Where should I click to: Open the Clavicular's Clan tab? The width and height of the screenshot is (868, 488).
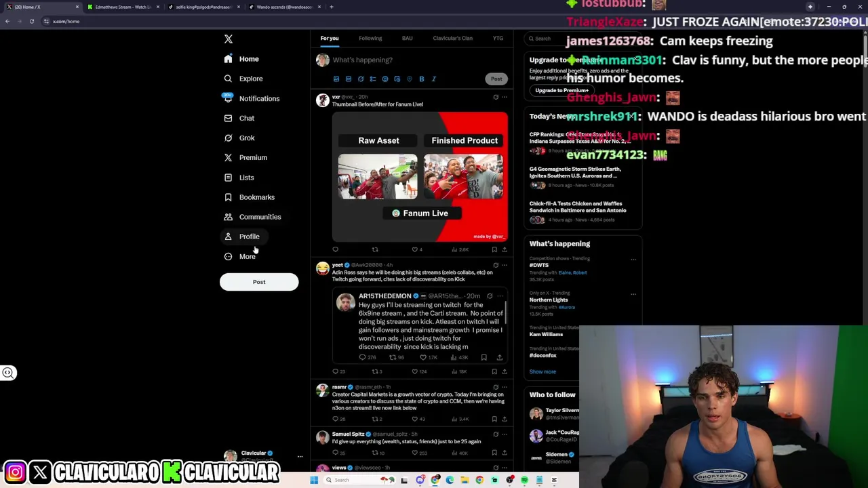click(452, 38)
